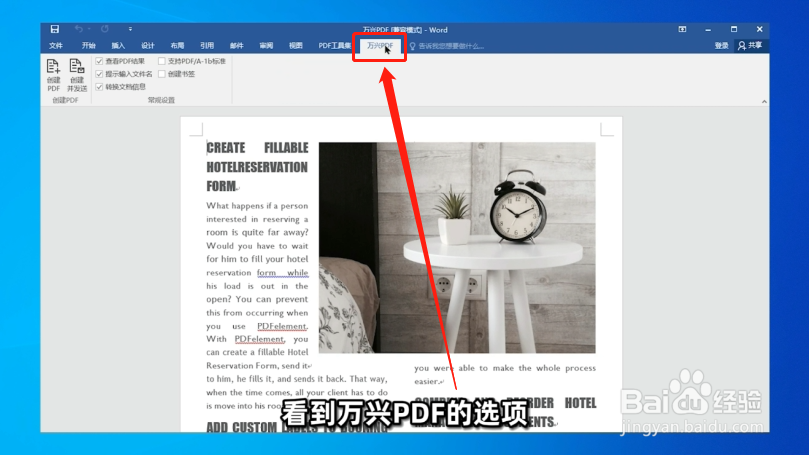Click the 共享 share button
The image size is (809, 455).
[x=750, y=46]
